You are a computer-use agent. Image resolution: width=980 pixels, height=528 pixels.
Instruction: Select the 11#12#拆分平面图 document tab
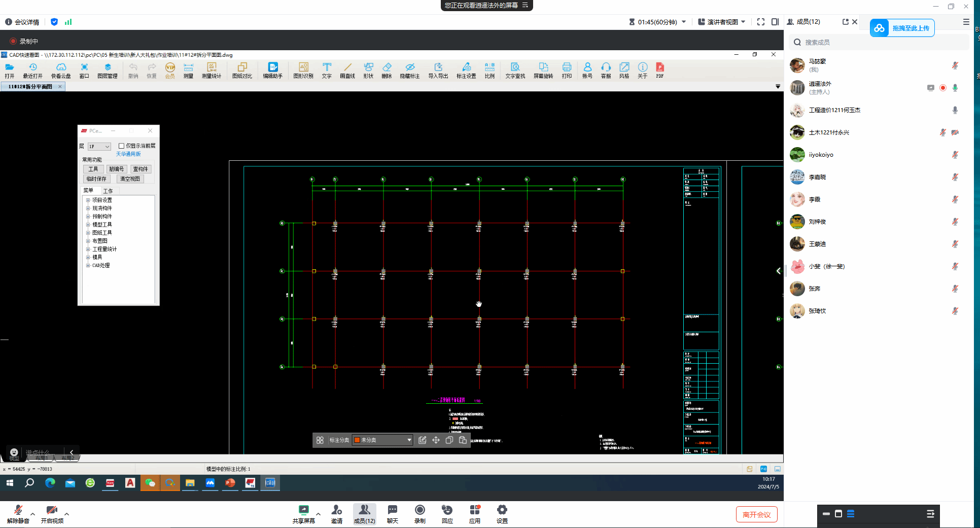(x=30, y=87)
